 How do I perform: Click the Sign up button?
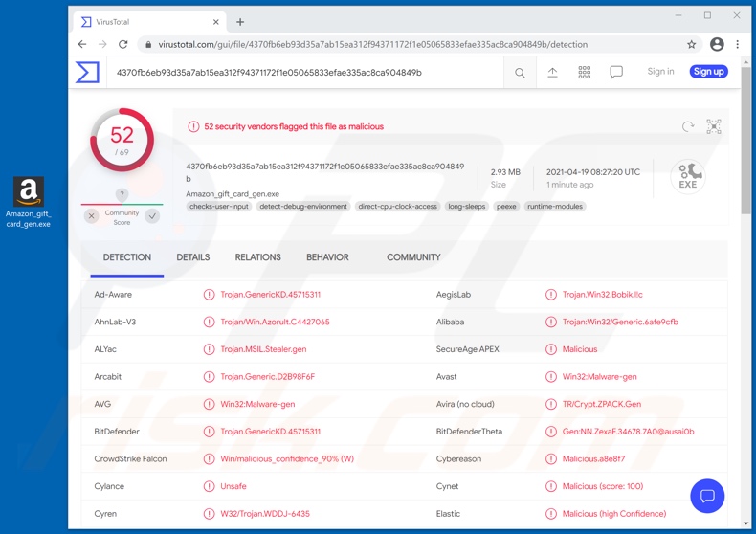[708, 72]
